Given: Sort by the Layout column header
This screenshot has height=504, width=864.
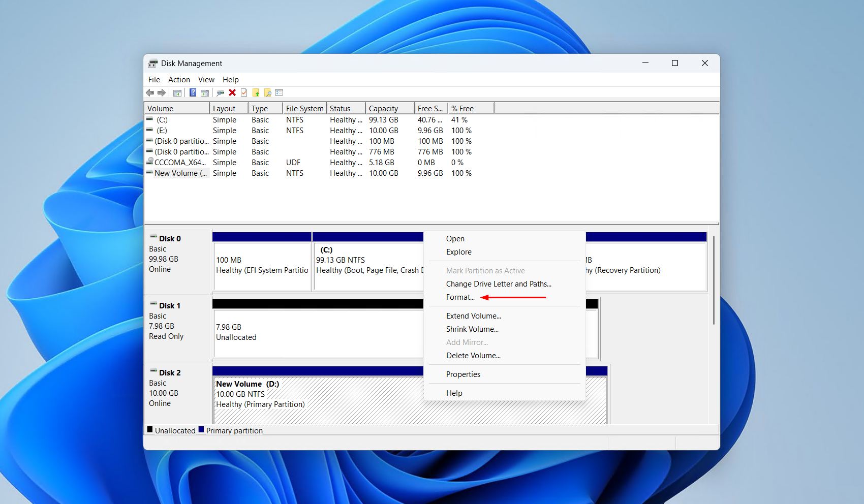Looking at the screenshot, I should pos(229,108).
